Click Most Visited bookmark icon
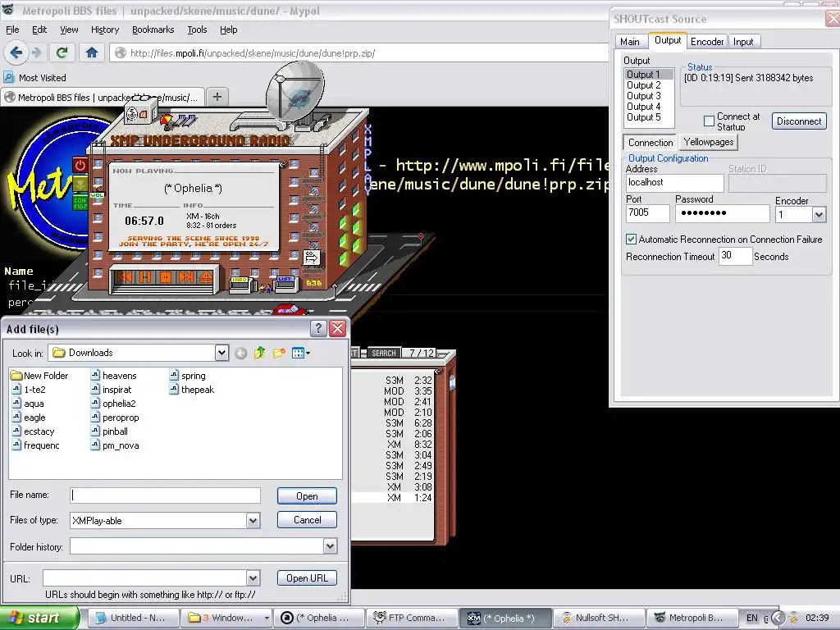Viewport: 840px width, 630px height. pyautogui.click(x=9, y=78)
